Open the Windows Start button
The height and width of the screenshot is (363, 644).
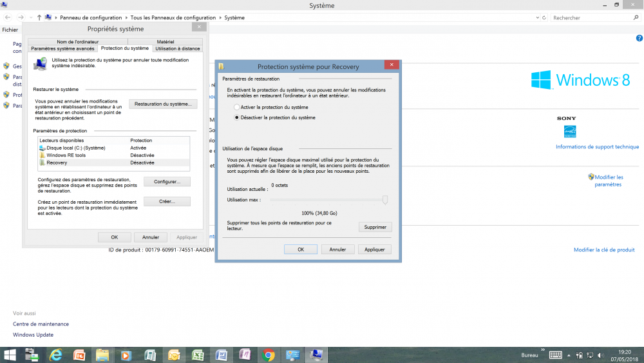pos(10,355)
